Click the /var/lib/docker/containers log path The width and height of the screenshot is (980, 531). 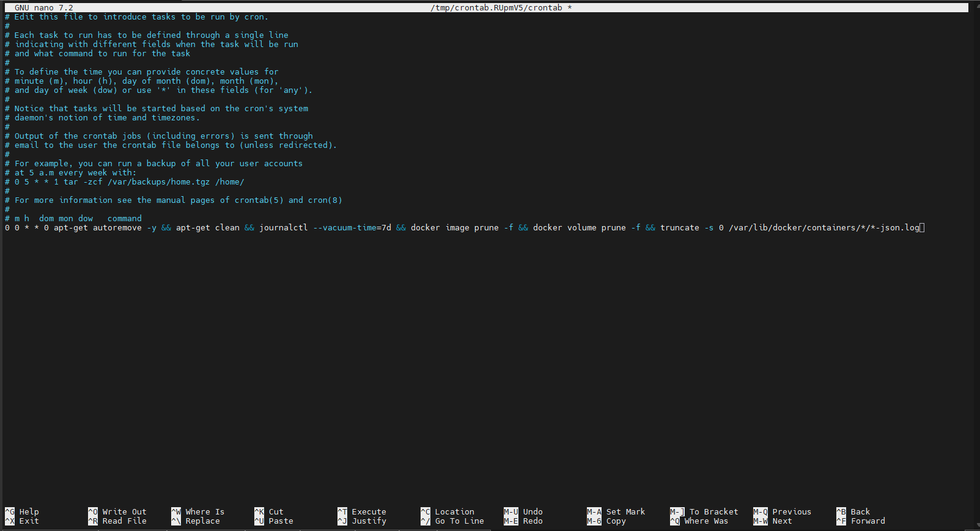pyautogui.click(x=824, y=228)
